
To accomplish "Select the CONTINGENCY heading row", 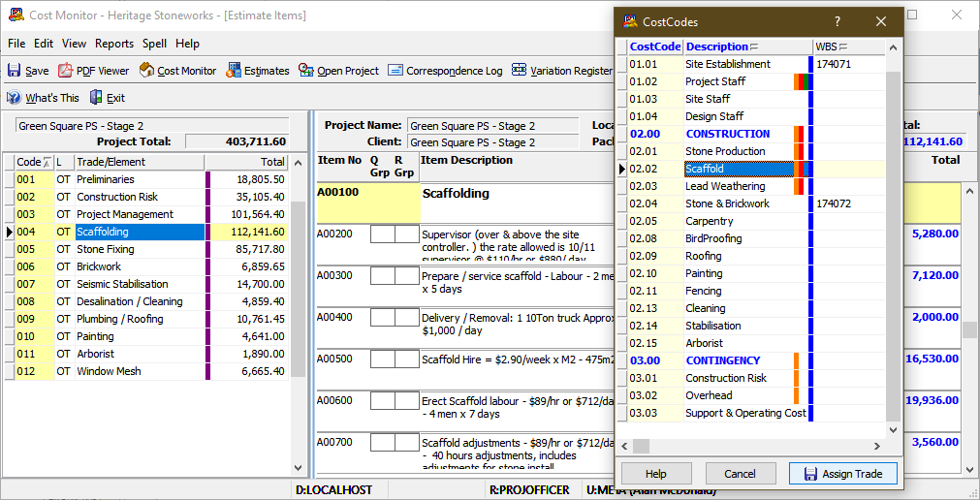I will coord(751,360).
